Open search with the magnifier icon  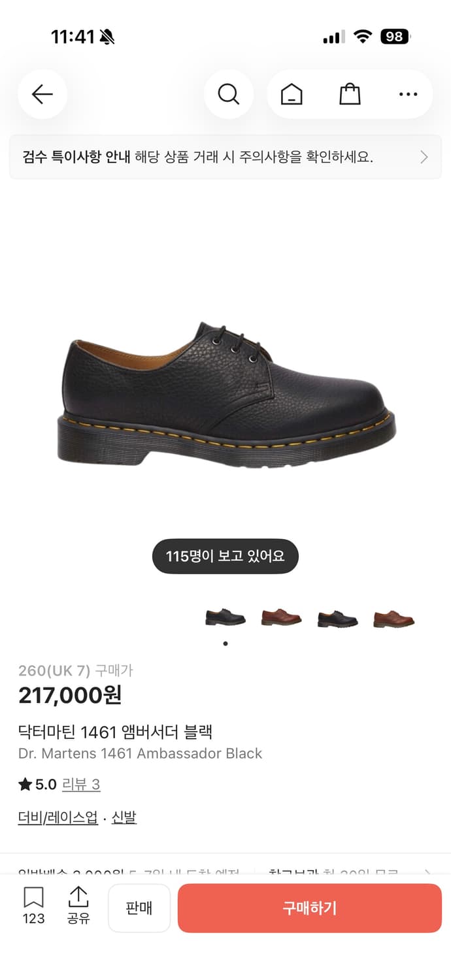[x=228, y=95]
